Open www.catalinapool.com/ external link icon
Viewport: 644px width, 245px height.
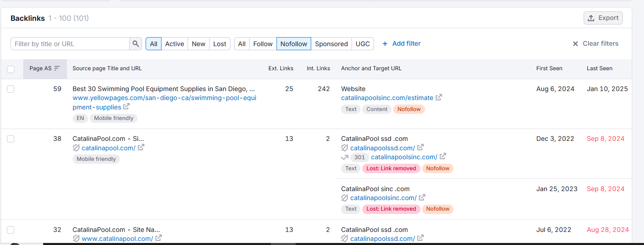(x=159, y=238)
